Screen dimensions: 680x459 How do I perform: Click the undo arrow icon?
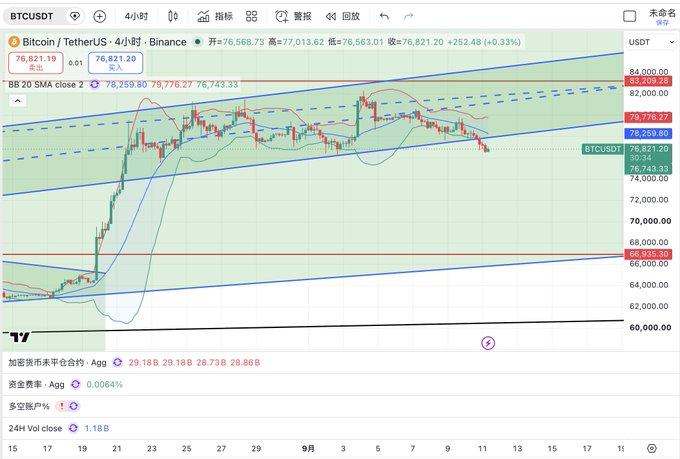[384, 16]
